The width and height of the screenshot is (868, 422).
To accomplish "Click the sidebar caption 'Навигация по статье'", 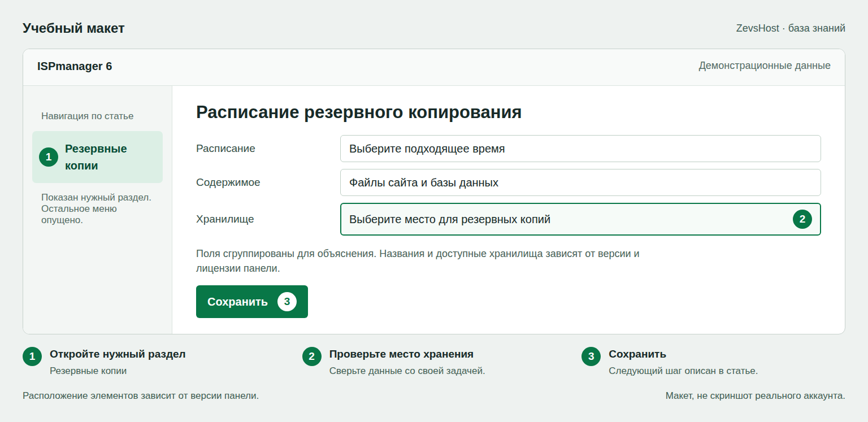I will click(88, 116).
